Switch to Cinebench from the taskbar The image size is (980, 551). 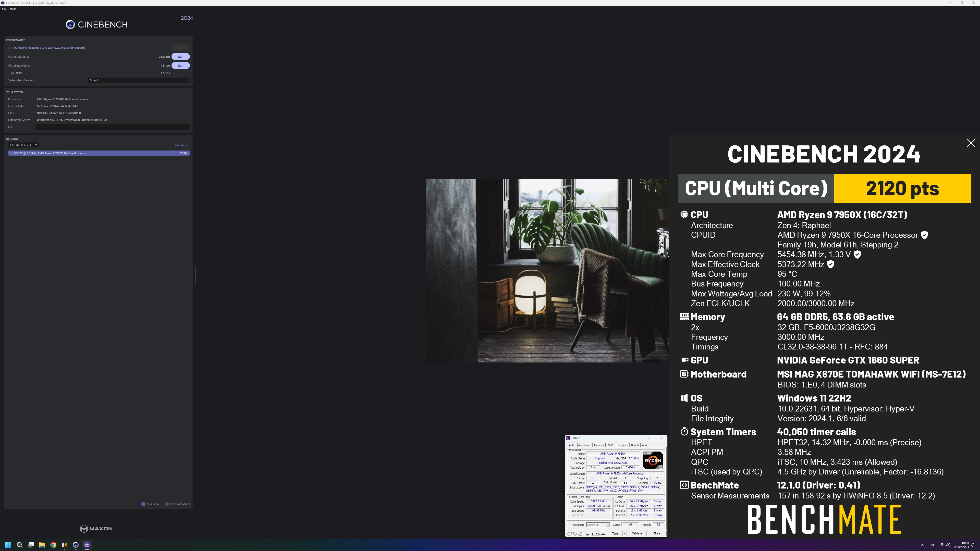click(x=76, y=545)
